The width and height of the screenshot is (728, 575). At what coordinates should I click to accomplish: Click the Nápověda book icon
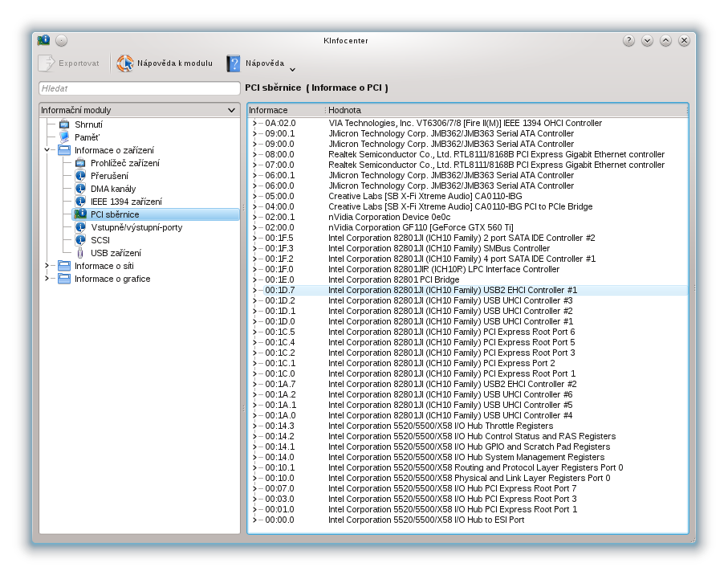tap(234, 63)
